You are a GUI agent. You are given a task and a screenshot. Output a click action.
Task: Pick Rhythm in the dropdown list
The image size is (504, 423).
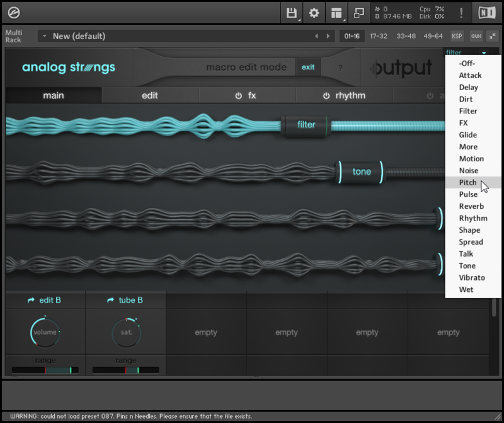473,218
